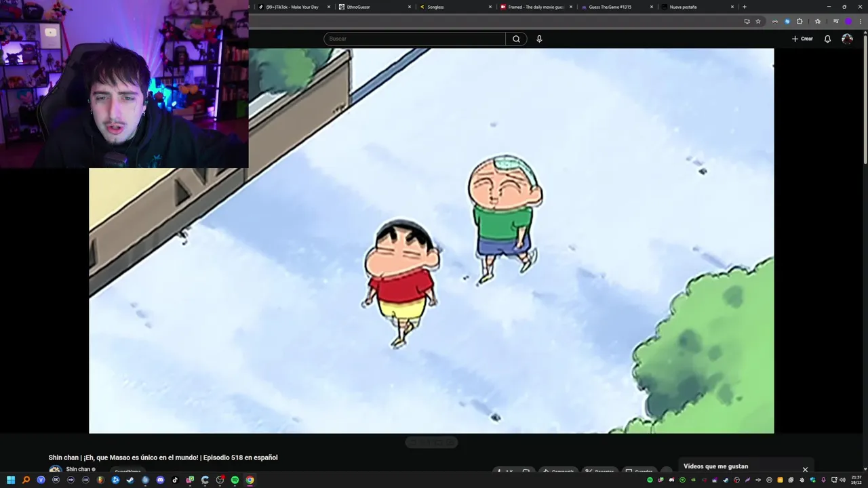Switch to the Songless tab
This screenshot has width=868, height=488.
tap(456, 7)
